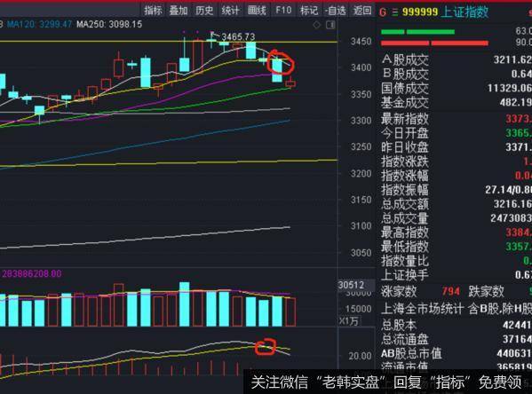Click the 今日开盘 row label

click(404, 133)
